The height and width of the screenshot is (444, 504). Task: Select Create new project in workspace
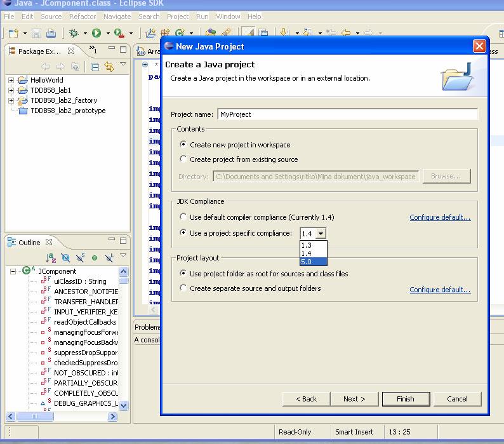183,144
